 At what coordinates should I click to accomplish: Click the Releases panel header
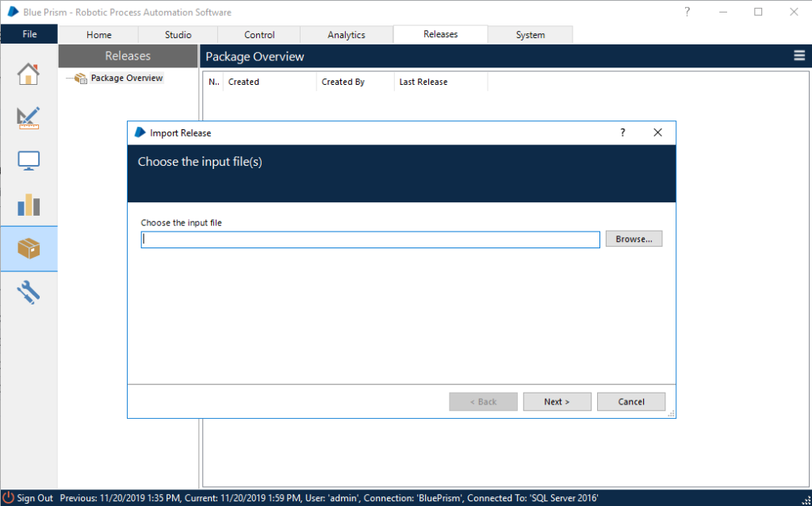[128, 56]
